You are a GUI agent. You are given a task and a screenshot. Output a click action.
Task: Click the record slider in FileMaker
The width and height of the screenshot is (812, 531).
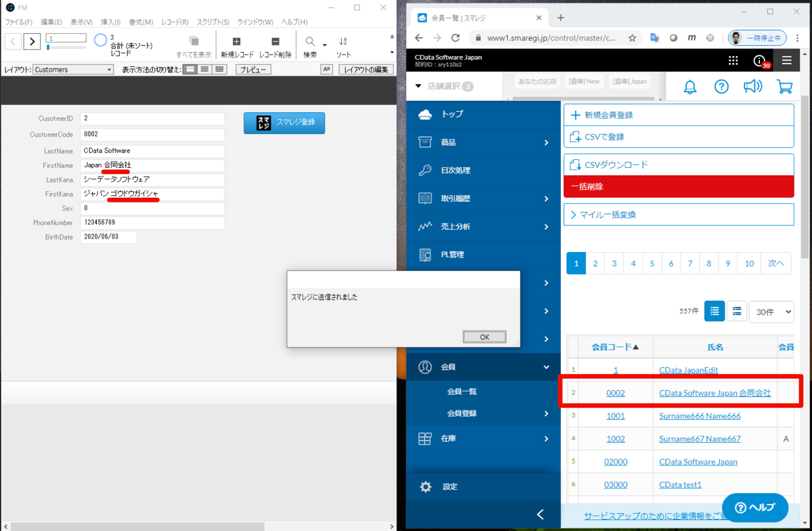tap(66, 47)
